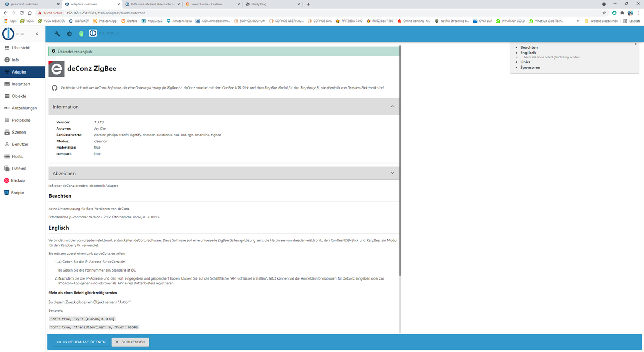Viewport: 644px width, 352px height.
Task: Open Szenen in the sidebar
Action: tap(23, 132)
